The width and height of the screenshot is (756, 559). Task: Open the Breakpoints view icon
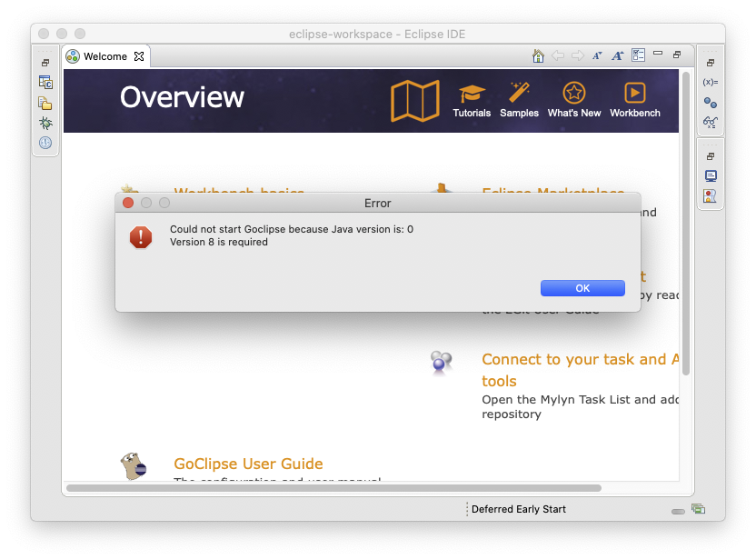711,103
